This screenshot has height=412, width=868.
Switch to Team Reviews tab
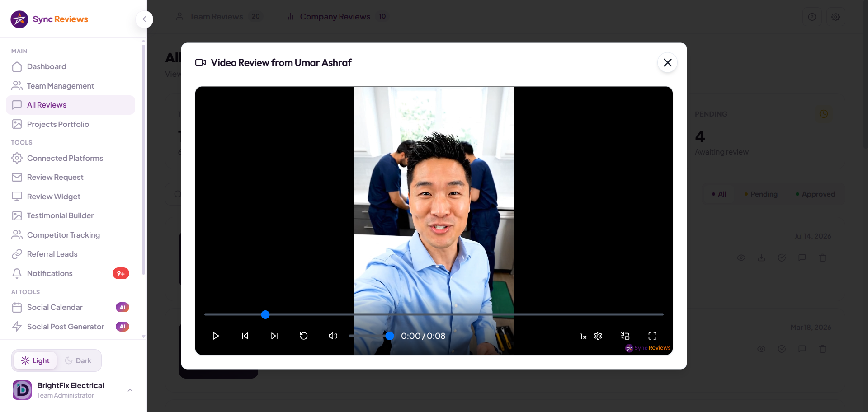coord(219,17)
